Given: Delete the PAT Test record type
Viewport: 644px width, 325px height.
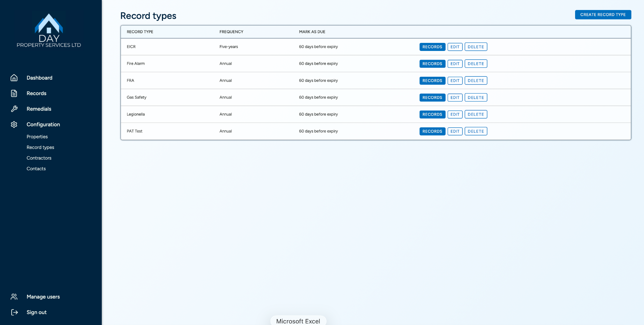Looking at the screenshot, I should [x=476, y=131].
